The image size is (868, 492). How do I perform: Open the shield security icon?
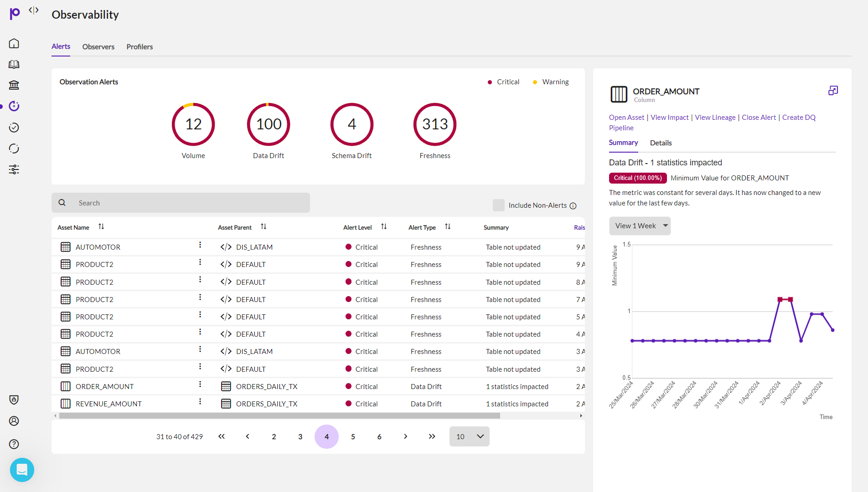click(14, 400)
